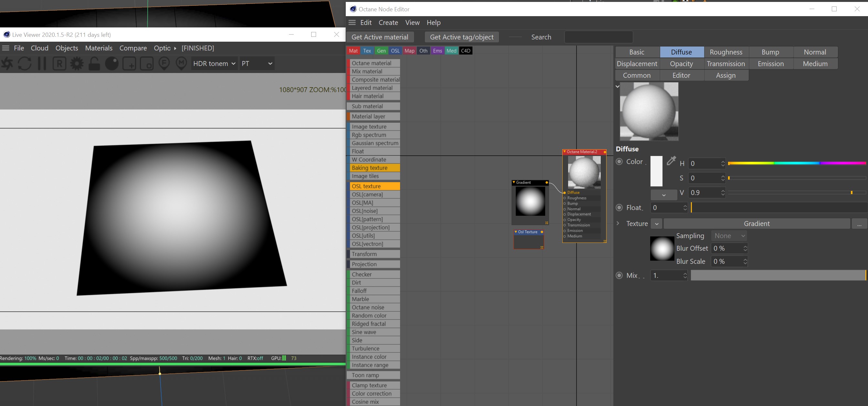The image size is (868, 406).
Task: Click the white Diffuse color swatch
Action: coord(656,171)
